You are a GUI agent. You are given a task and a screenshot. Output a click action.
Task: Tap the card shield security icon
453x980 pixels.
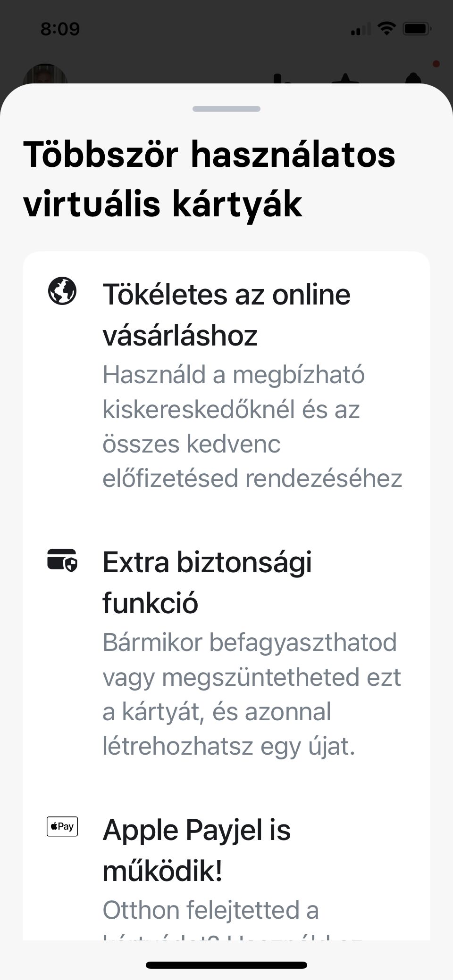62,560
